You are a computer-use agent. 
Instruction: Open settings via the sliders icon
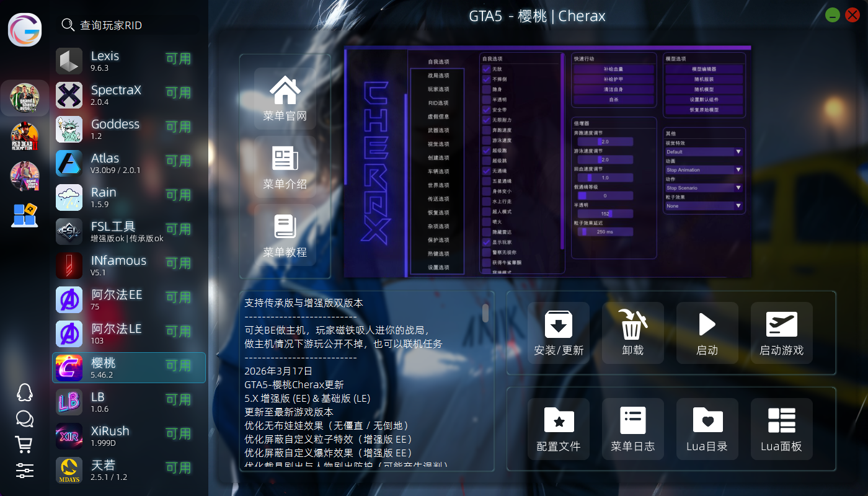[x=24, y=471]
